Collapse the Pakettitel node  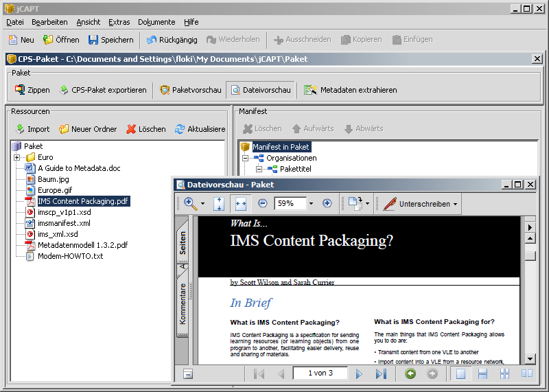point(259,169)
